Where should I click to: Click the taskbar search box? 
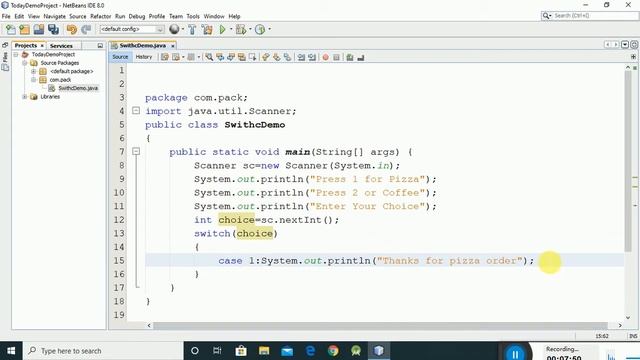pos(104,351)
